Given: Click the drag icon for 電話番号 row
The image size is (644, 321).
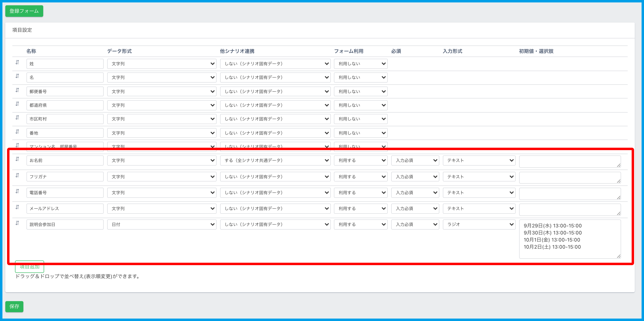Looking at the screenshot, I should tap(17, 191).
